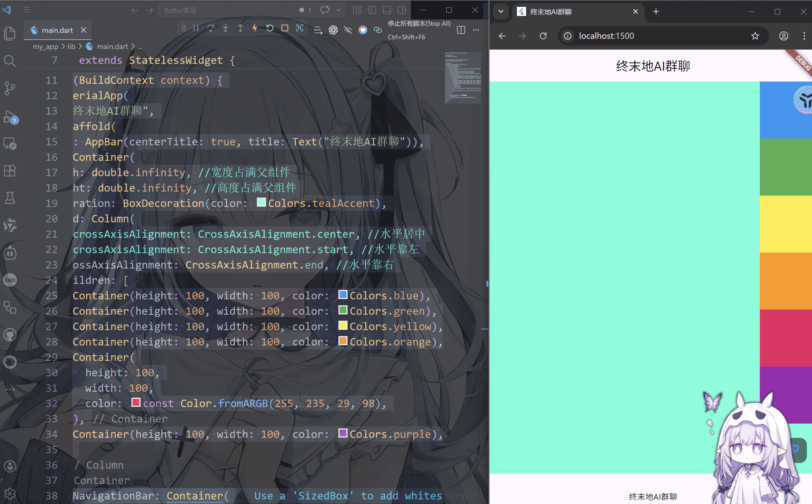Open the VS Code hamburger application menu
Screen dimensions: 812x504
click(27, 10)
